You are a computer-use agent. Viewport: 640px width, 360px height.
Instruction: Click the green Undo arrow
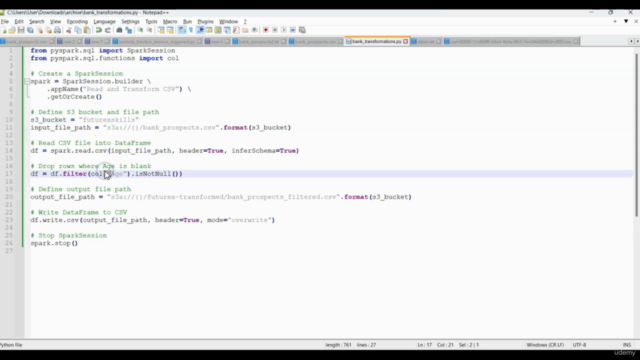point(98,30)
